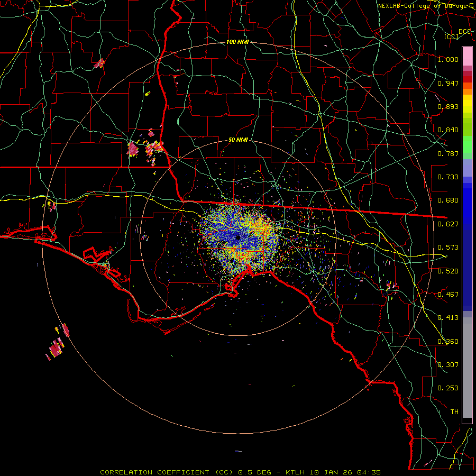Click the 50 NMI range ring label
The image size is (476, 476).
point(238,140)
